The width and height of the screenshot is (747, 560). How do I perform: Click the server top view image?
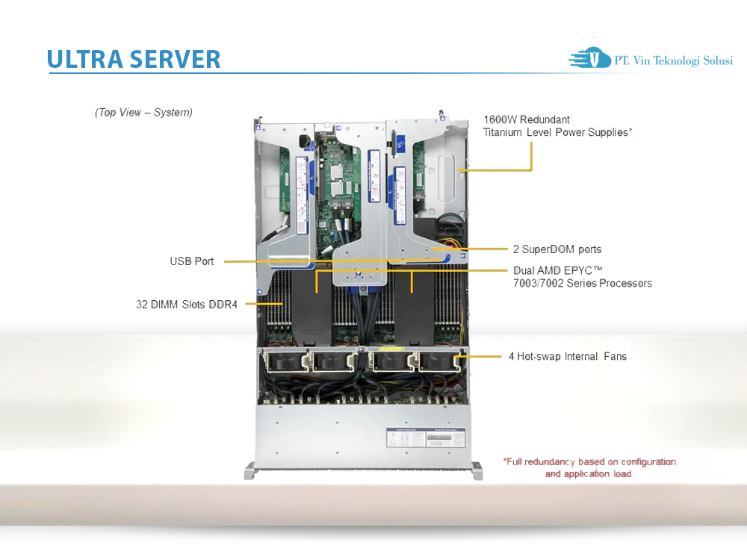pos(363,295)
